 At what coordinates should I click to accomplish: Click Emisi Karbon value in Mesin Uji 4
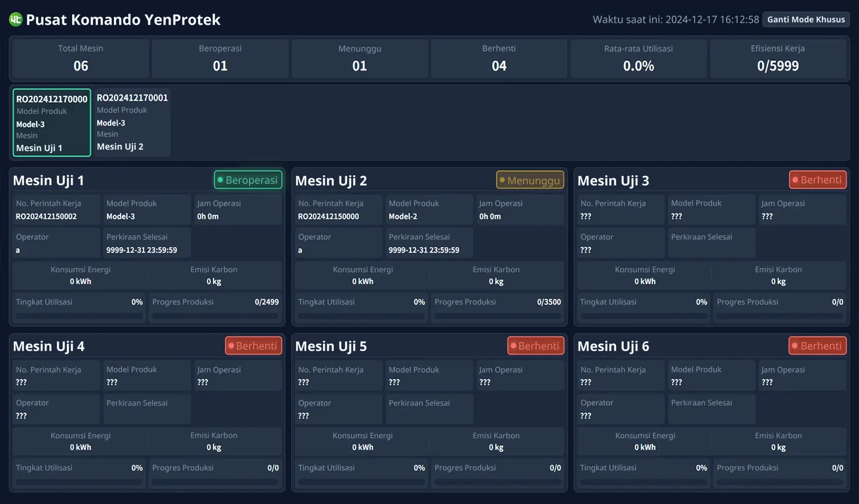[x=214, y=447]
